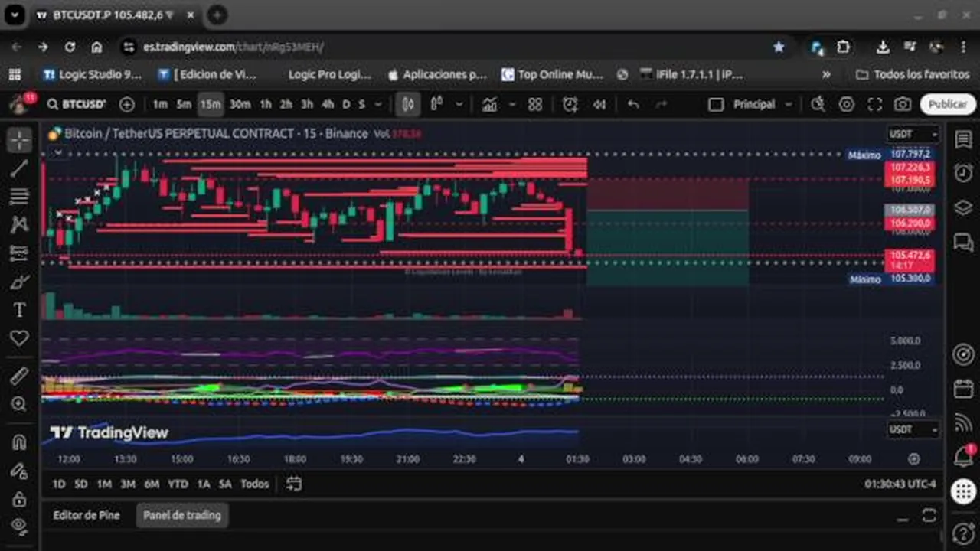
Task: Open bar replay mode
Action: [x=599, y=104]
